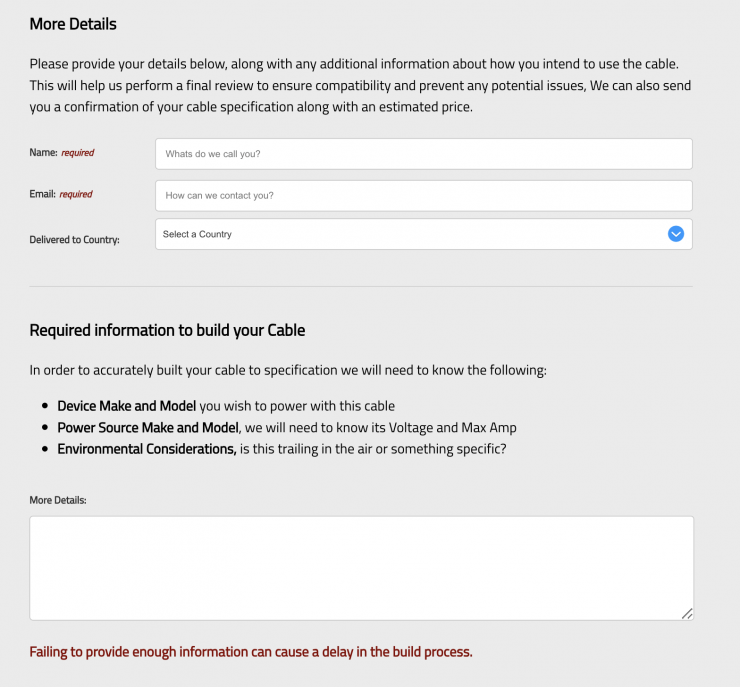Click the 'In order to accurately built' sentence
Screen dimensions: 740x687
click(288, 370)
